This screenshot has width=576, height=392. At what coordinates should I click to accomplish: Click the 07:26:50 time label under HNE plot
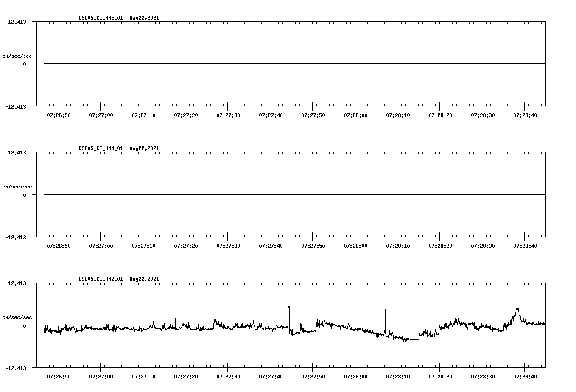click(58, 115)
